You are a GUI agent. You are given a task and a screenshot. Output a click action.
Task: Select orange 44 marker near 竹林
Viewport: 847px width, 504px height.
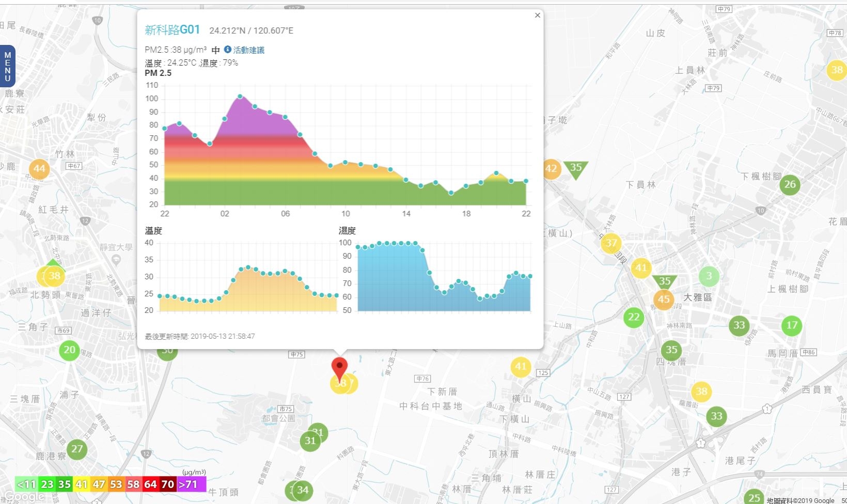[39, 168]
